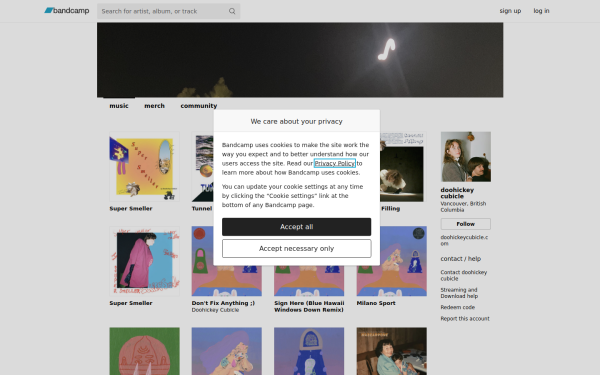The height and width of the screenshot is (375, 600).
Task: Click the pink-coat Super Smeller title
Action: pyautogui.click(x=131, y=303)
